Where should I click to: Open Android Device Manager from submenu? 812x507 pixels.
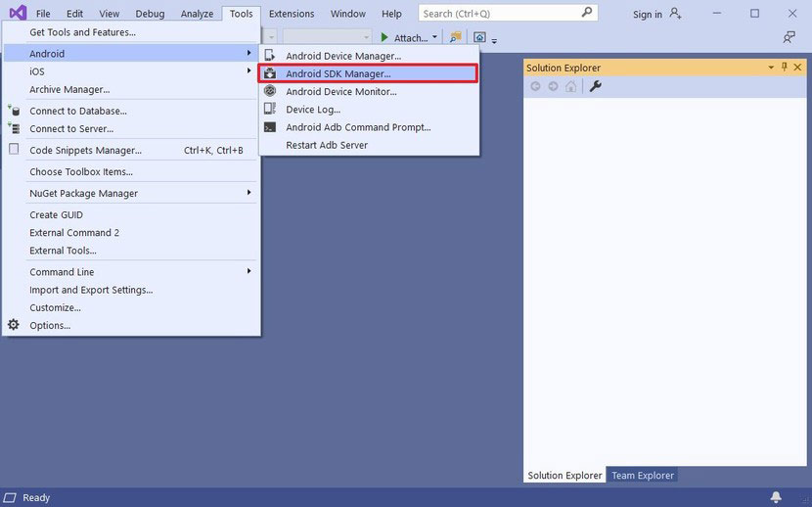342,56
